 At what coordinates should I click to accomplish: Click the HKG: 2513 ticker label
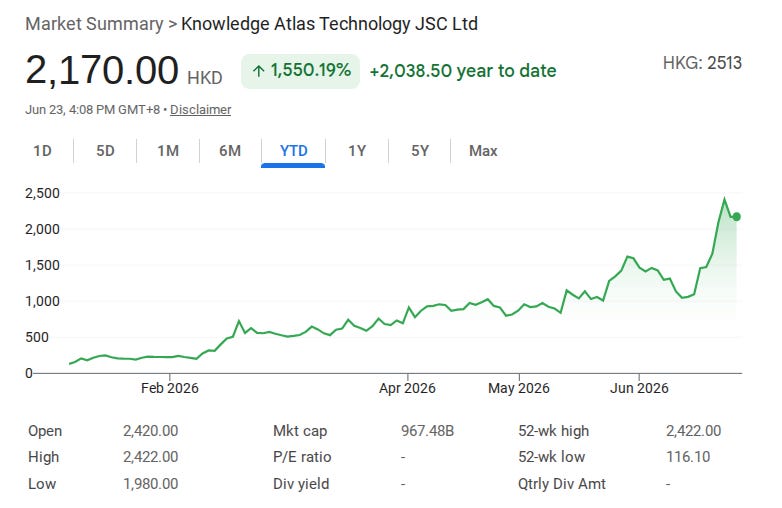[x=702, y=63]
